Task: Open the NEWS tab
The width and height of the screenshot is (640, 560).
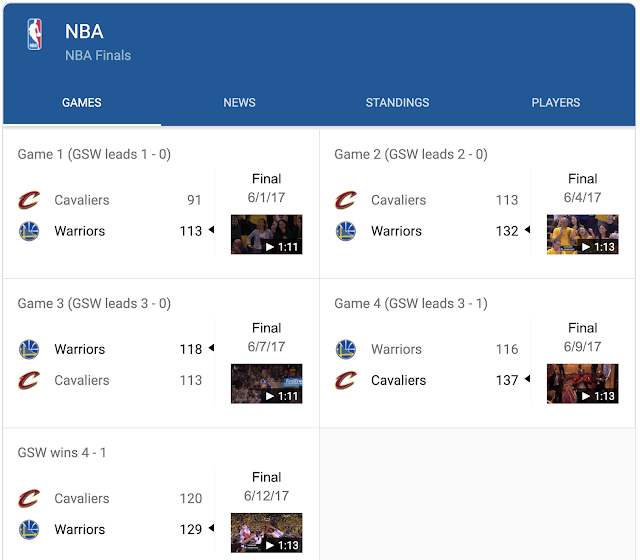Action: 239,102
